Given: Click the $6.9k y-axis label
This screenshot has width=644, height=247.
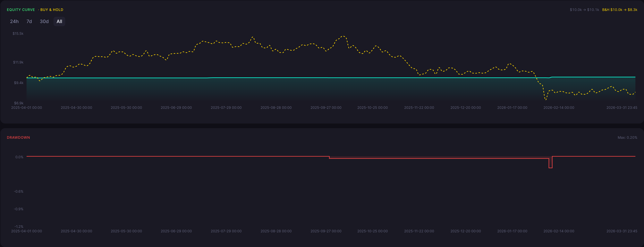Looking at the screenshot, I should [19, 103].
